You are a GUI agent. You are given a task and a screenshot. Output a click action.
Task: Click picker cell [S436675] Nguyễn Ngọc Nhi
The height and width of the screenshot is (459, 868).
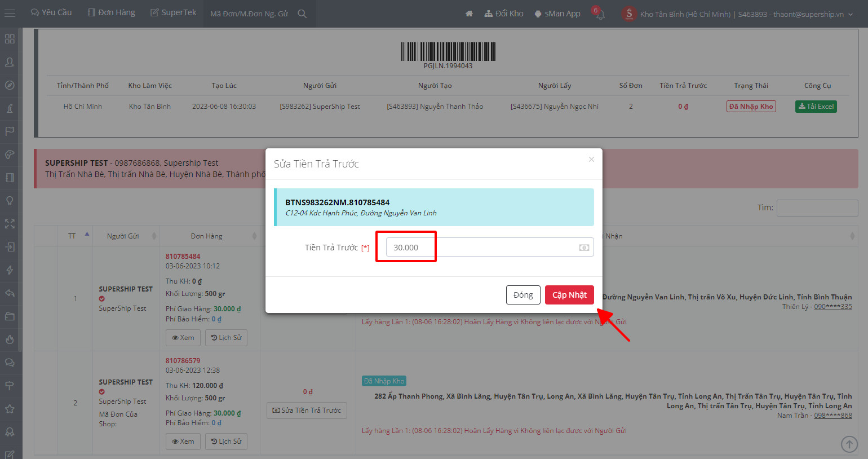555,107
